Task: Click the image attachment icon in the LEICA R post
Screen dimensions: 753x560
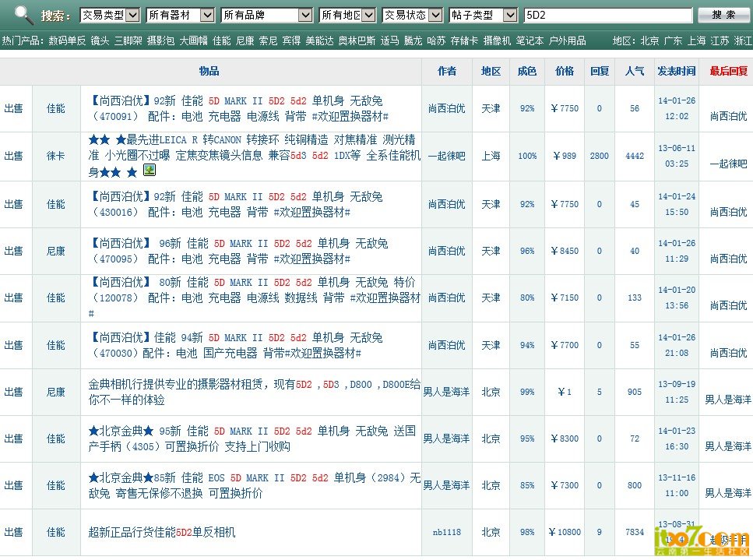Action: coord(150,170)
